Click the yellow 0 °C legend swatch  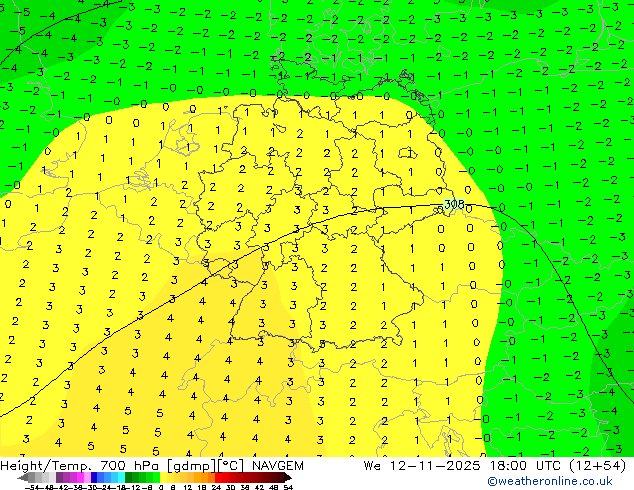pyautogui.click(x=164, y=477)
